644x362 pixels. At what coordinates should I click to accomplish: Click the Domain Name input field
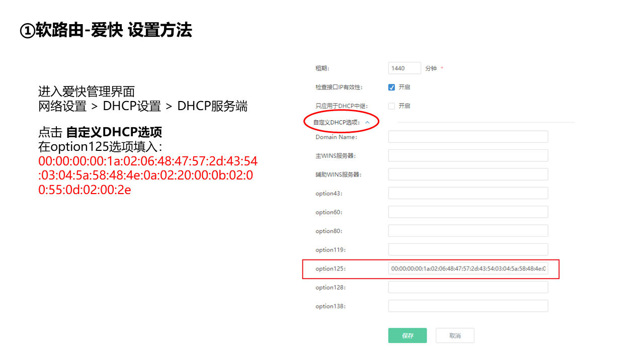click(x=468, y=137)
